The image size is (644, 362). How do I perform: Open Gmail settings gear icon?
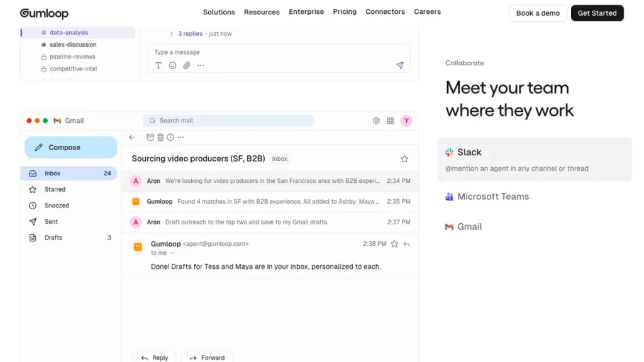click(x=376, y=121)
